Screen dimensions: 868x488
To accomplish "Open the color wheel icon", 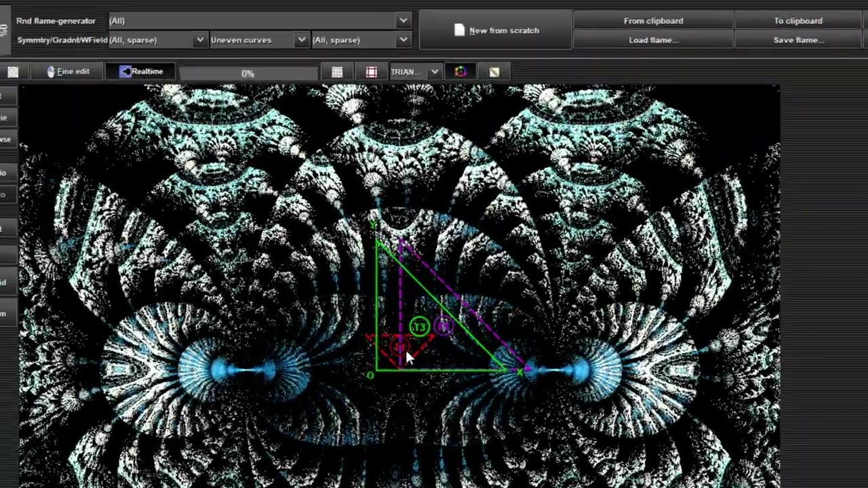I will (460, 72).
